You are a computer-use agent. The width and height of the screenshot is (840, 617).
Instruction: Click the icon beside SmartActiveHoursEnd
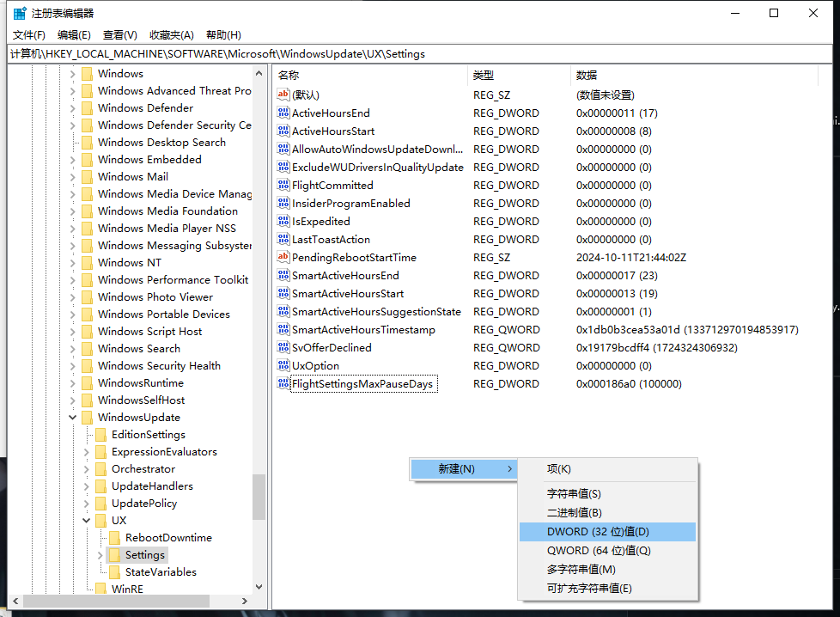283,275
